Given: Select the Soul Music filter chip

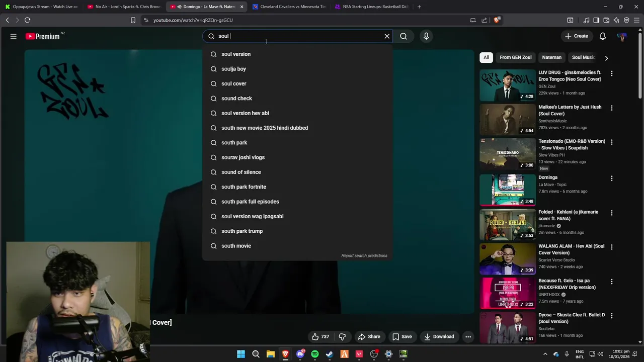Looking at the screenshot, I should (583, 57).
